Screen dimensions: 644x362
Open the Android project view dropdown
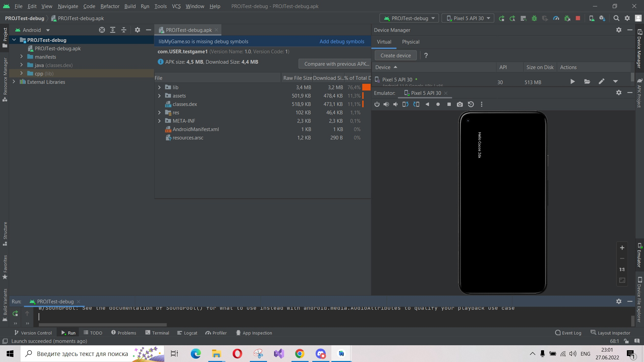[32, 30]
